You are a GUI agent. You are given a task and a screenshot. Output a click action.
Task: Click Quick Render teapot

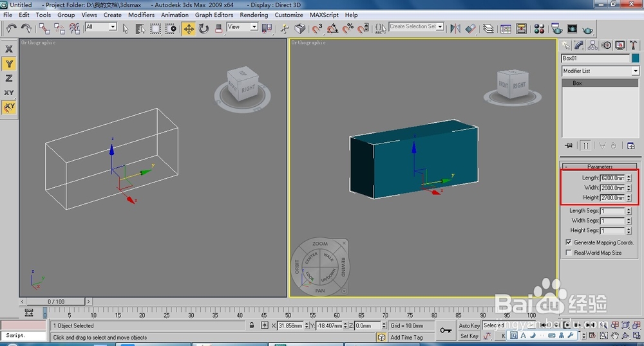click(588, 30)
